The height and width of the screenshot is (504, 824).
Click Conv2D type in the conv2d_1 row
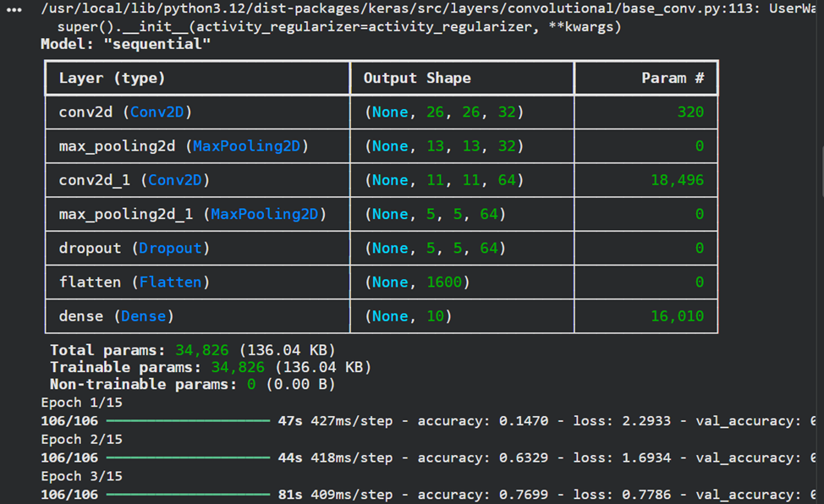(175, 180)
